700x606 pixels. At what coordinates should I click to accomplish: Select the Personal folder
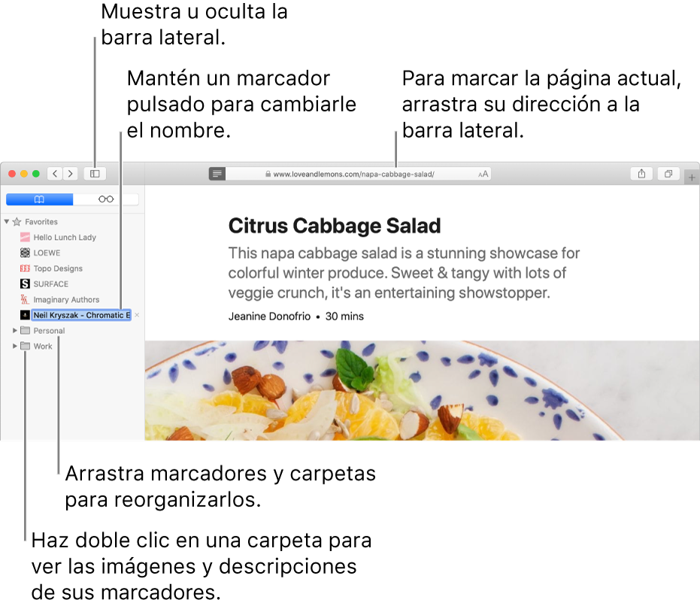tap(49, 331)
